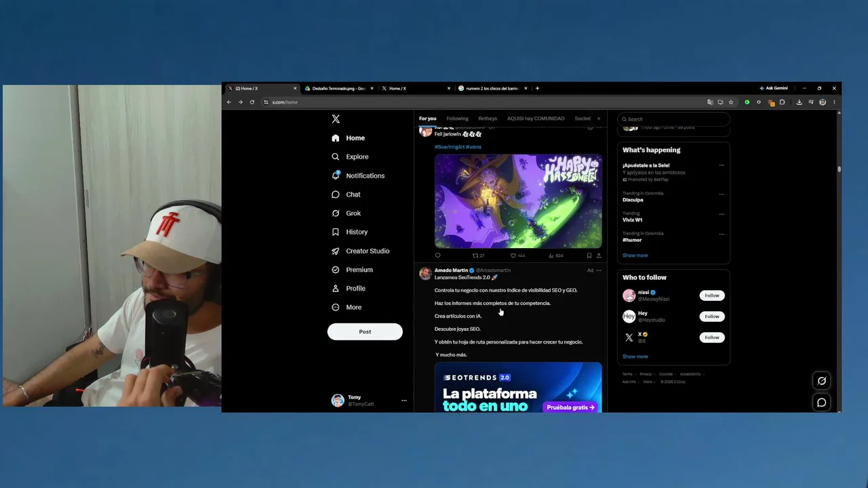Click the Post button
868x488 pixels.
(x=365, y=331)
